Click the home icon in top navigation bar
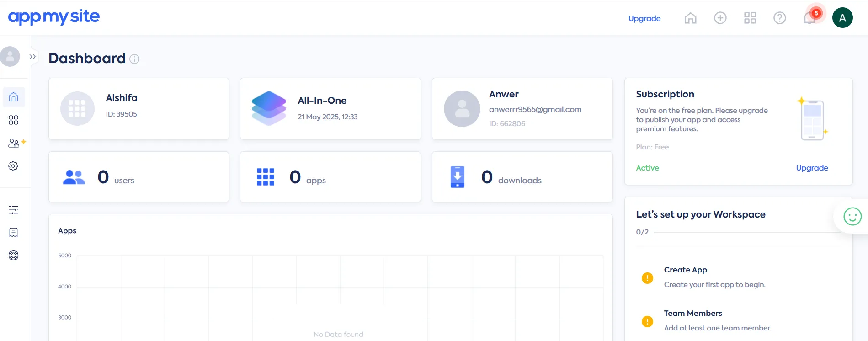868x341 pixels. pyautogui.click(x=690, y=18)
